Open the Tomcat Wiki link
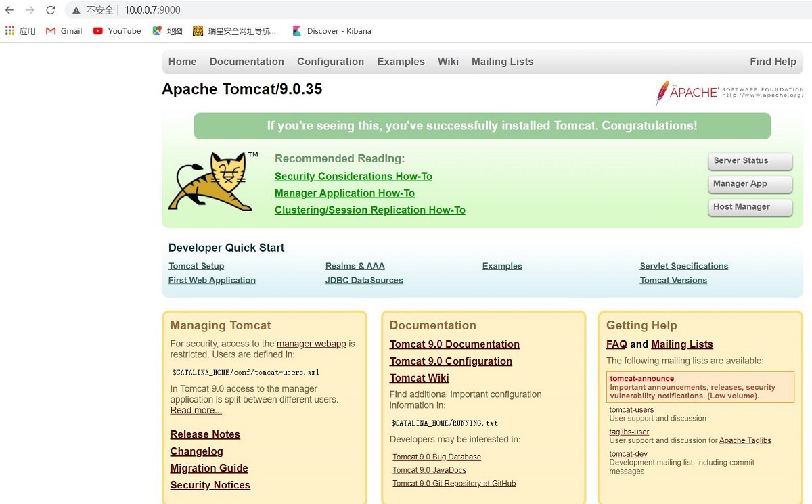 (420, 378)
